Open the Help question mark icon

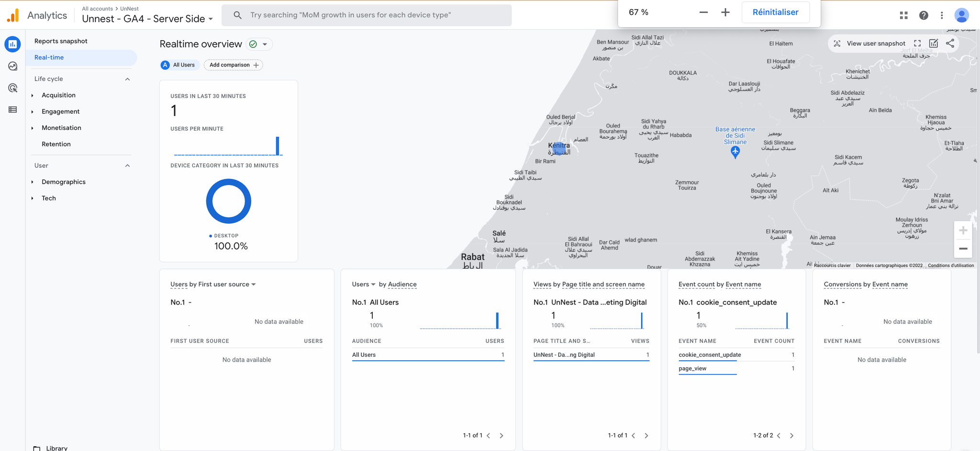[x=924, y=15]
